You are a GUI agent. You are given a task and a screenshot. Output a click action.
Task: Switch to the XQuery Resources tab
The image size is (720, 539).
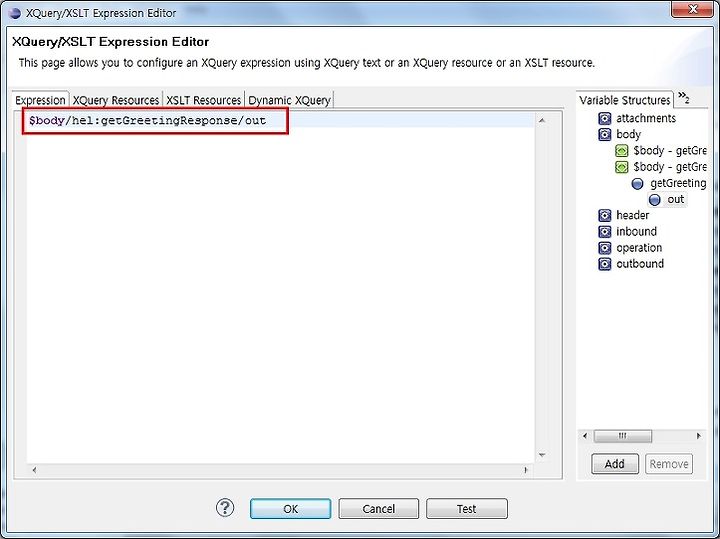pos(116,100)
